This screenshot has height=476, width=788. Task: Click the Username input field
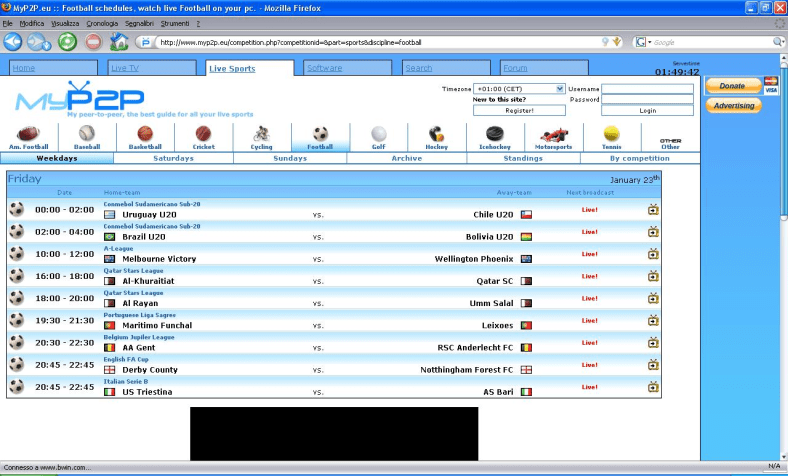(x=647, y=88)
